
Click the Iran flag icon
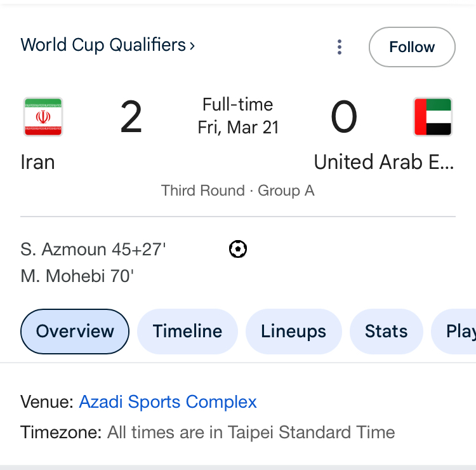[x=43, y=117]
